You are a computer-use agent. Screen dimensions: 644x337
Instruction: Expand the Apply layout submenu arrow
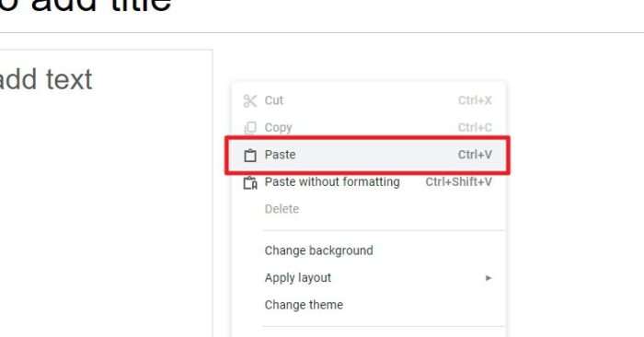click(x=488, y=278)
